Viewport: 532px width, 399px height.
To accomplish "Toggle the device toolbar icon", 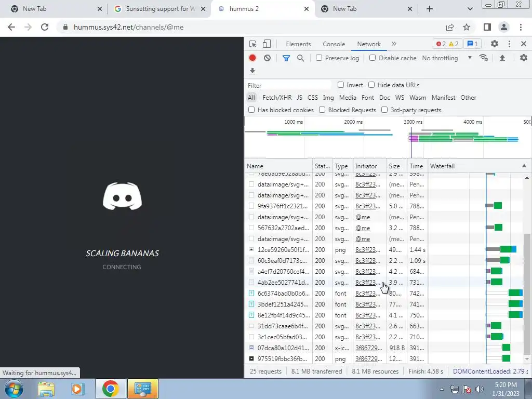I will (x=267, y=44).
